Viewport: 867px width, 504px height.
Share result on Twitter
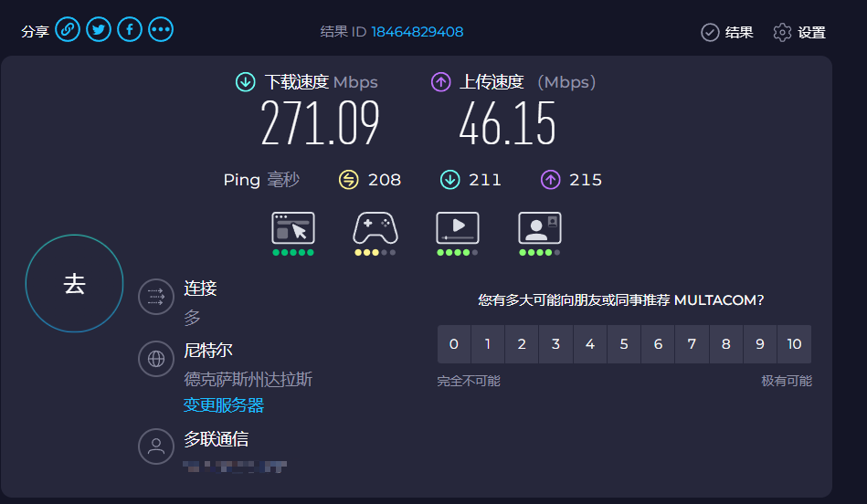click(99, 30)
